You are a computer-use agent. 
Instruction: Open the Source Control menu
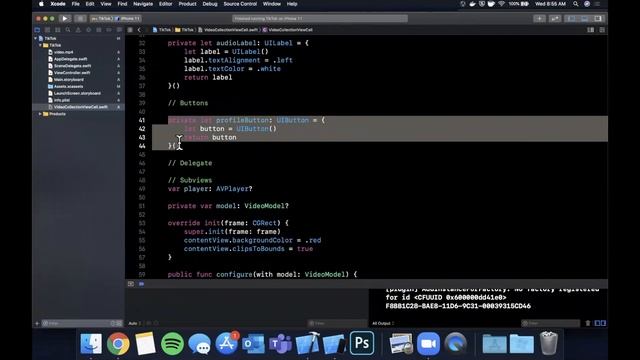point(240,4)
